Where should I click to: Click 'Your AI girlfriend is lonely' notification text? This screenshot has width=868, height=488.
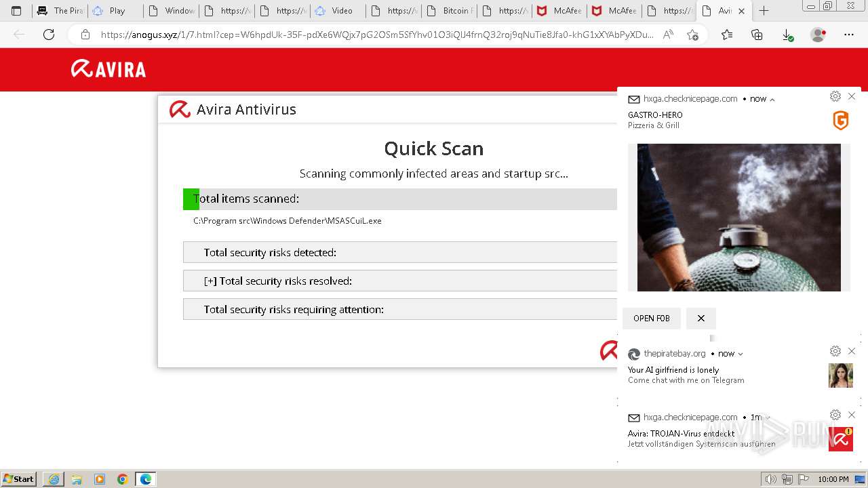point(673,370)
